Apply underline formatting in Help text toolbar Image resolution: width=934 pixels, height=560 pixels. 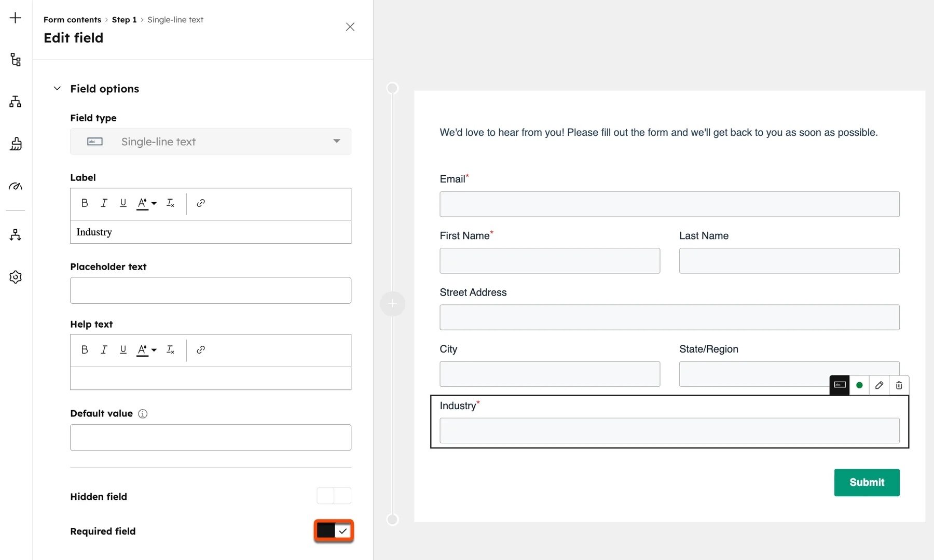tap(123, 349)
